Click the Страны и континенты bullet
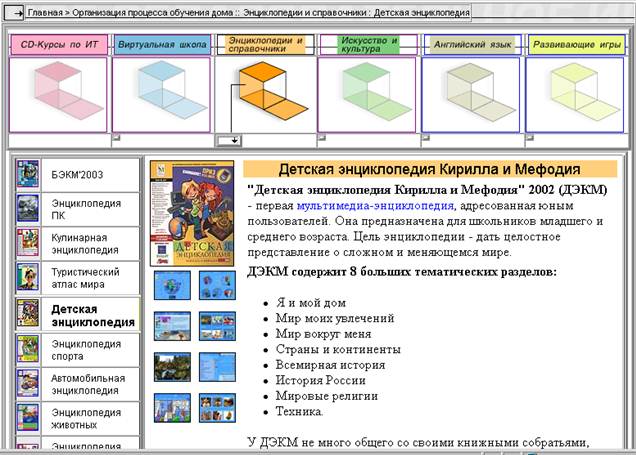The image size is (636, 455). [x=338, y=349]
